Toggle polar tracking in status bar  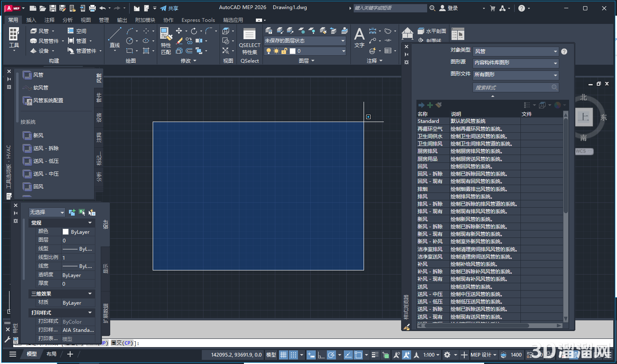tap(331, 355)
